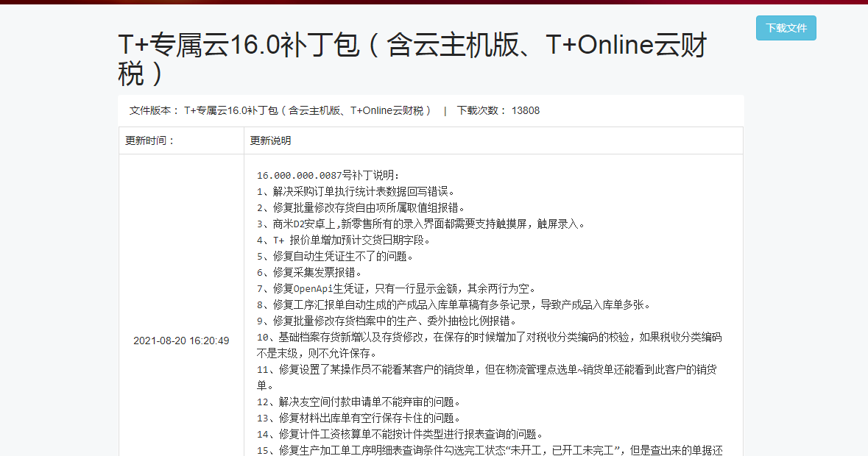
Task: Click item 15 about 生产加工单工序明细表
Action: [x=490, y=450]
